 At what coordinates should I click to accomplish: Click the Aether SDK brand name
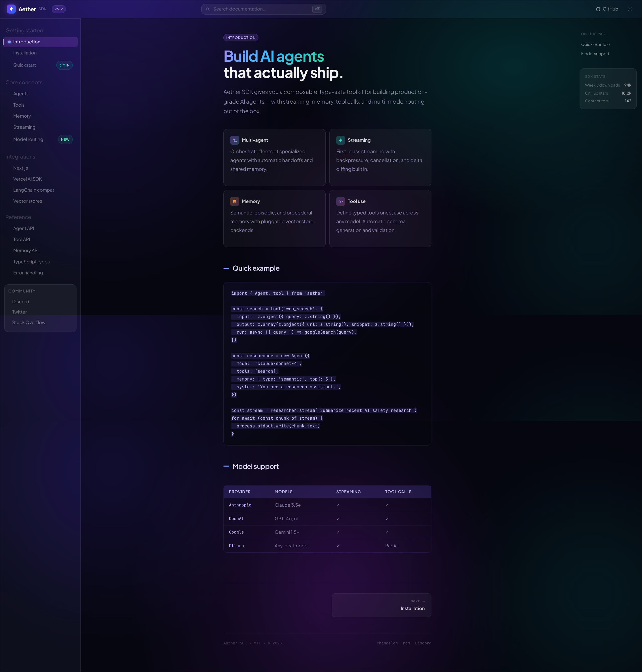click(x=32, y=9)
